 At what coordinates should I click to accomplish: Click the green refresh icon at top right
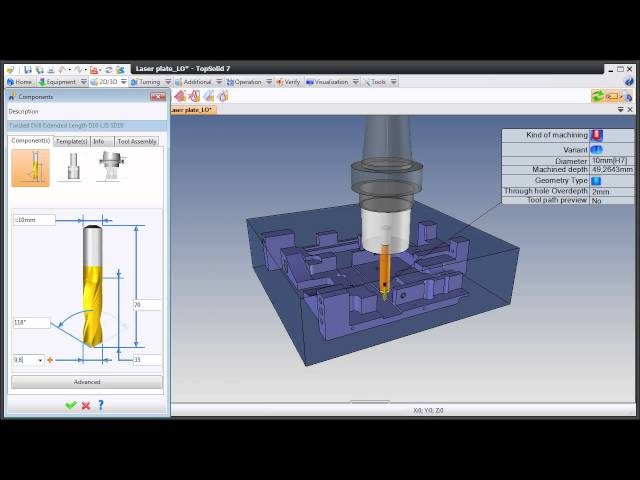(598, 96)
